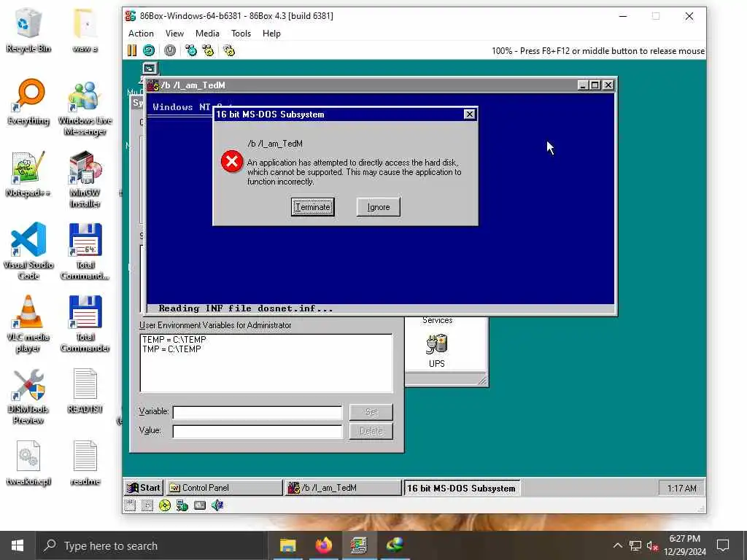
Task: Switch to the /b /I_am_TedM taskbar button
Action: click(343, 488)
